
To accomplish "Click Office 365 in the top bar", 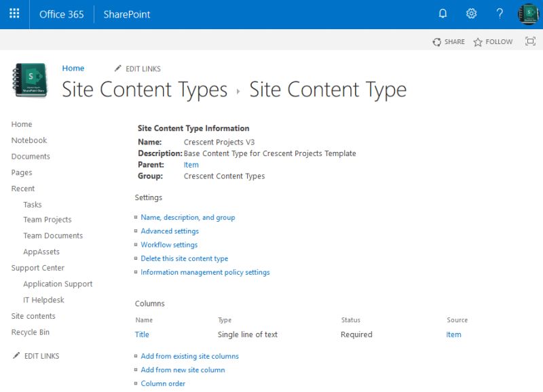I will pos(62,14).
